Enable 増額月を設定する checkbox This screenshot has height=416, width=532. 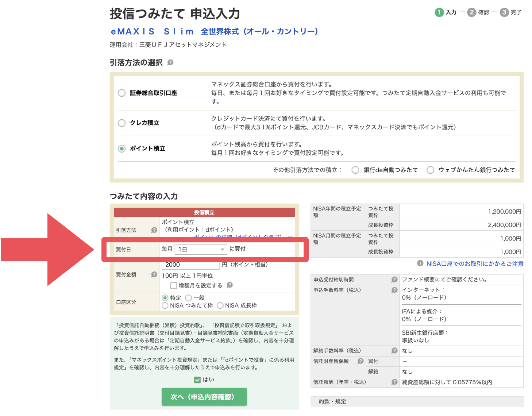pos(174,285)
